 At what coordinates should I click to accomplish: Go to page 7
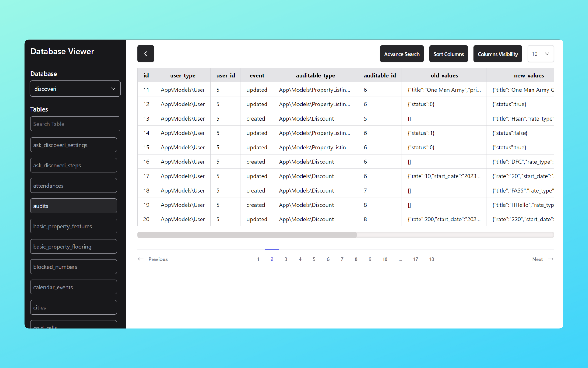point(342,259)
